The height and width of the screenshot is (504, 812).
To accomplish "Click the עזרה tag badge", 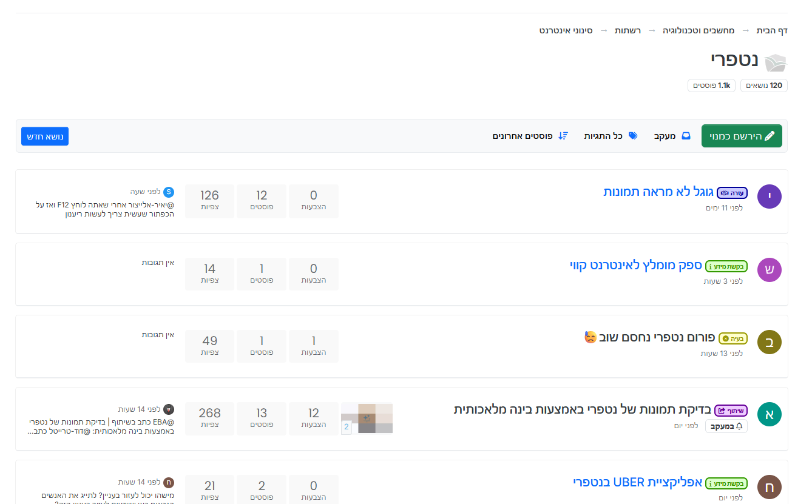I will click(732, 193).
